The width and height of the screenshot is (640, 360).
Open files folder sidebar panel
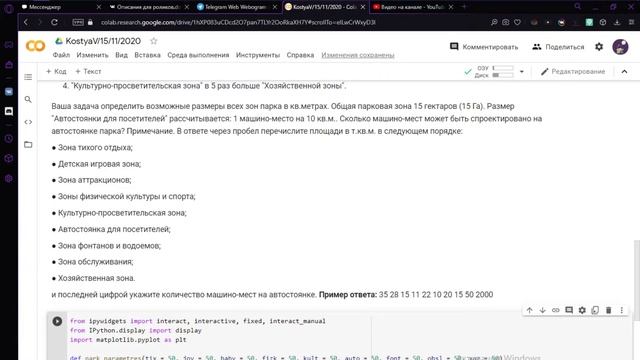(28, 144)
